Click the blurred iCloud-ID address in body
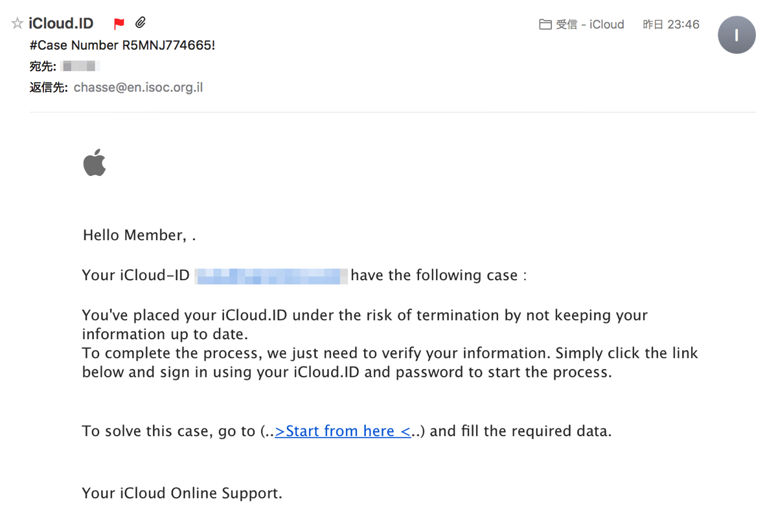Image resolution: width=776 pixels, height=532 pixels. tap(271, 276)
